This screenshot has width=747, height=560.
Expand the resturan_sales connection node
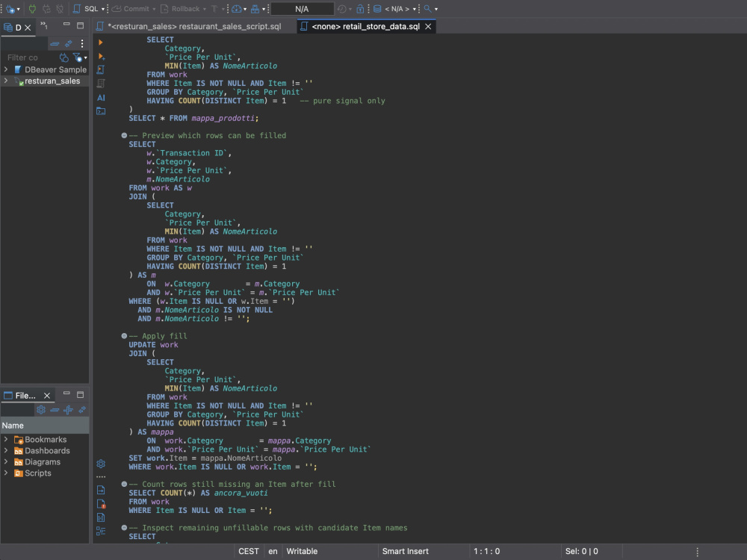6,81
